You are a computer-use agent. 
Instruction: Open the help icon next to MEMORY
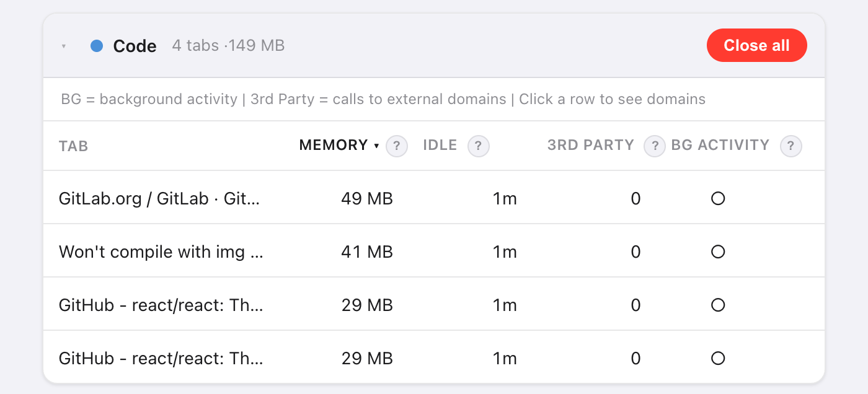[397, 146]
